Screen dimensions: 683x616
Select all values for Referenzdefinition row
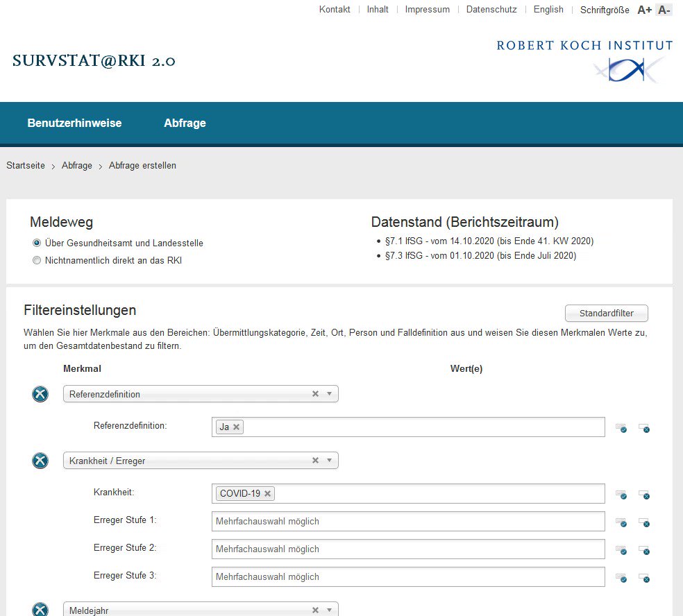point(621,428)
